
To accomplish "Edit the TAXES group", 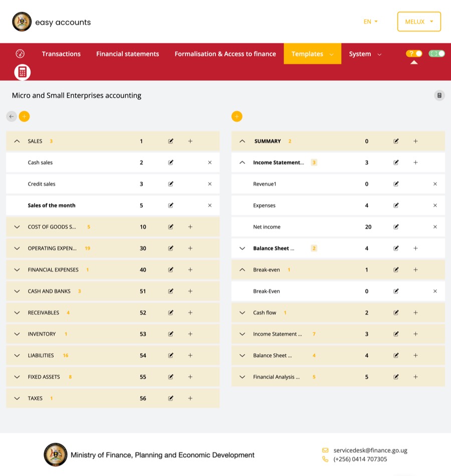I will pos(171,398).
